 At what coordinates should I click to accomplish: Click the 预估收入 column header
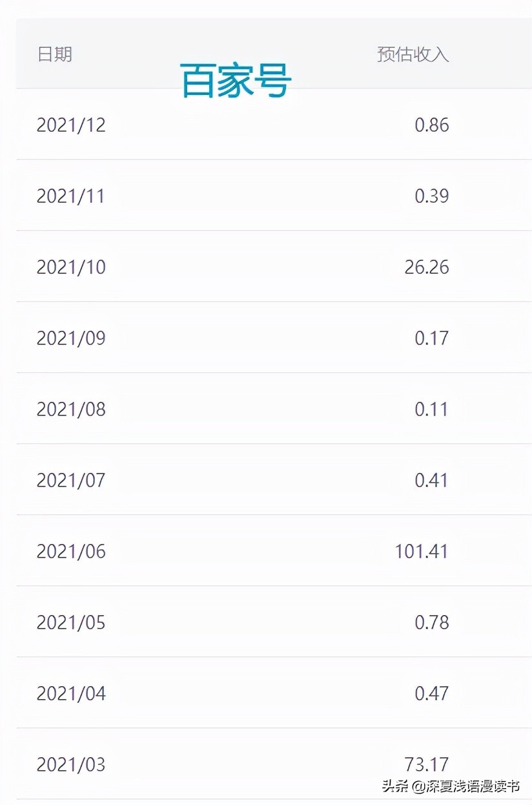point(413,54)
